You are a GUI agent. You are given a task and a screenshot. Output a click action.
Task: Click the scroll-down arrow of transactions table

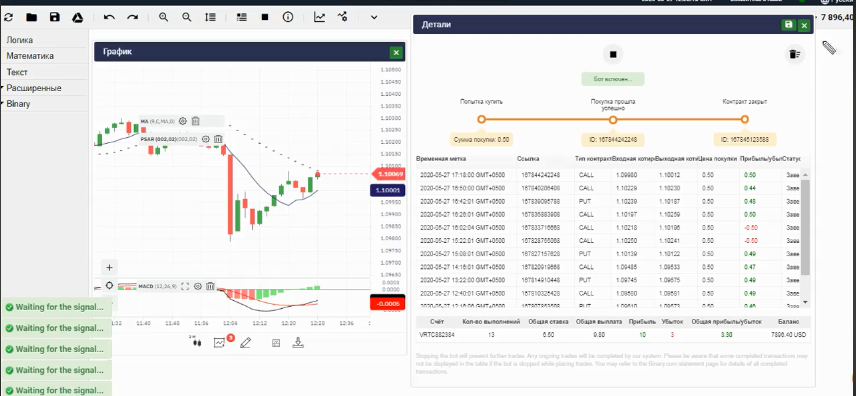[805, 302]
